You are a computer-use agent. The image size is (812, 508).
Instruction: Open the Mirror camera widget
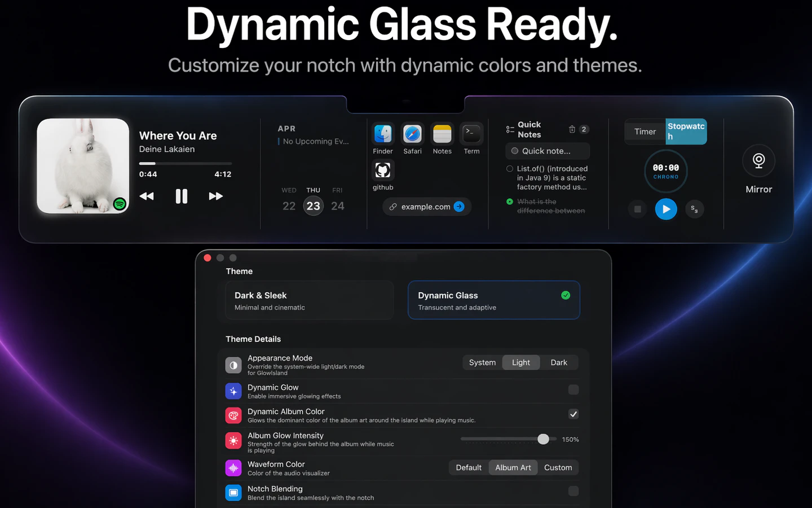tap(758, 161)
